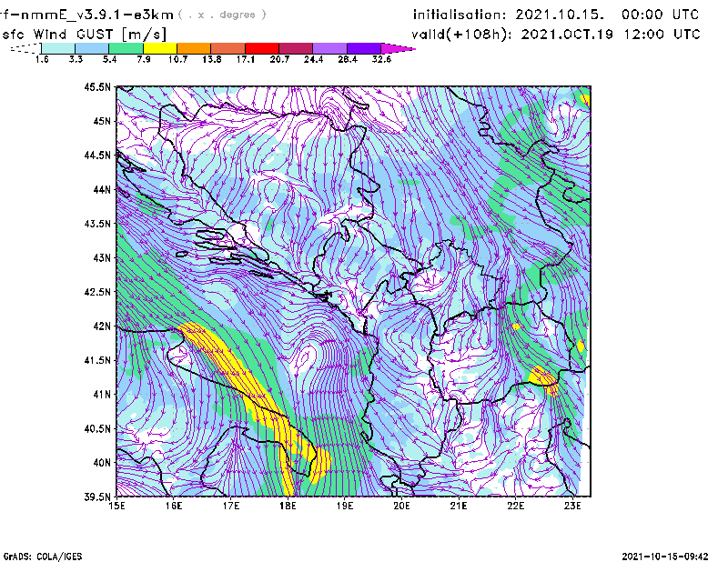Click the light blue 3.3–5.4 legend swatch
The image size is (728, 562).
(92, 48)
